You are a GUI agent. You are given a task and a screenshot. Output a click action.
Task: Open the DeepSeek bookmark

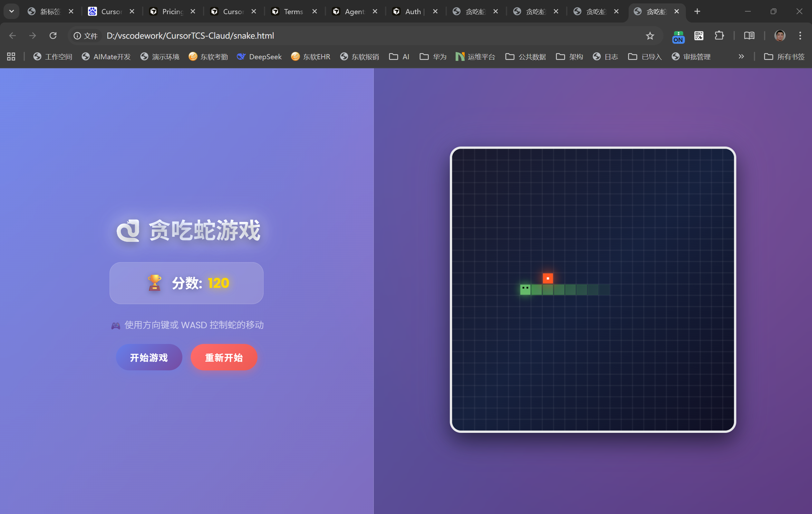pos(259,57)
